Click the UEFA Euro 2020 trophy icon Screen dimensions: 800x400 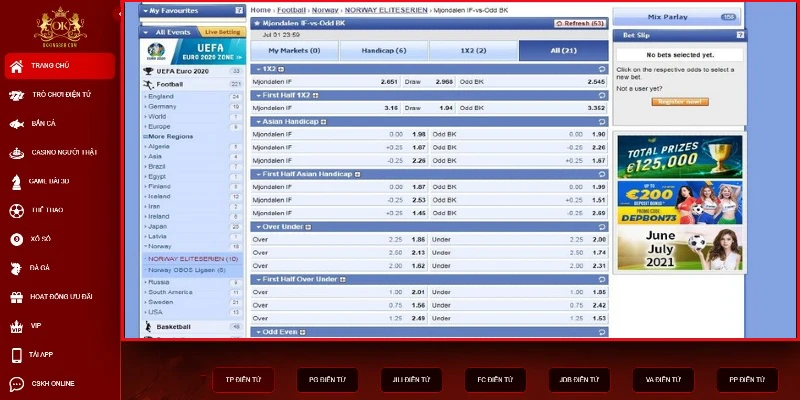click(x=148, y=71)
